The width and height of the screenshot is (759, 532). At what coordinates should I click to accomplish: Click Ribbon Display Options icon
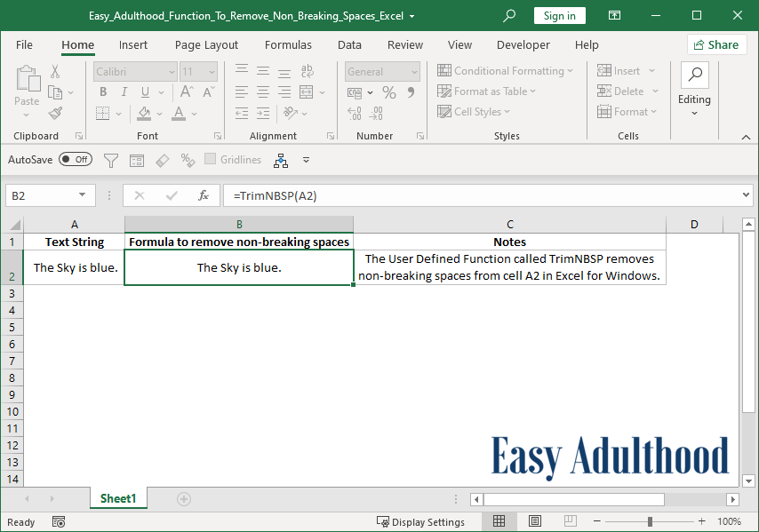614,15
